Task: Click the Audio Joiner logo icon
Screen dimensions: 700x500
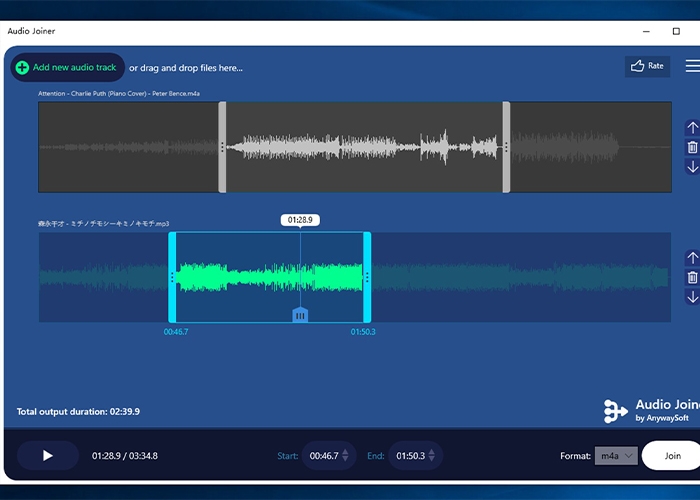Action: [x=616, y=411]
